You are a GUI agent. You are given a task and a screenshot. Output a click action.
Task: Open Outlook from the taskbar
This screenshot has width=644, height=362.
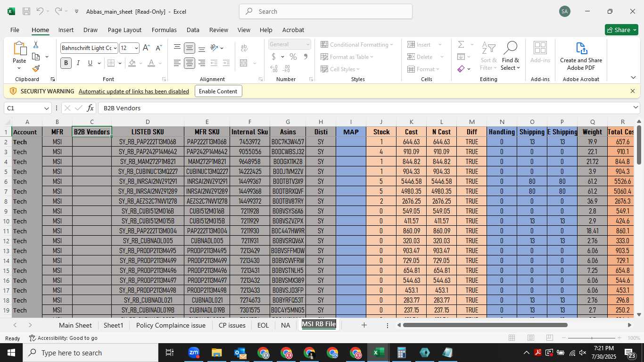(240, 353)
